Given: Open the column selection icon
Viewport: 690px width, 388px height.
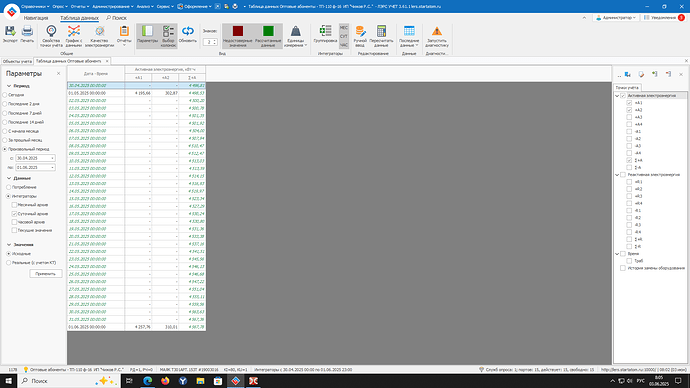Looking at the screenshot, I should pyautogui.click(x=168, y=36).
